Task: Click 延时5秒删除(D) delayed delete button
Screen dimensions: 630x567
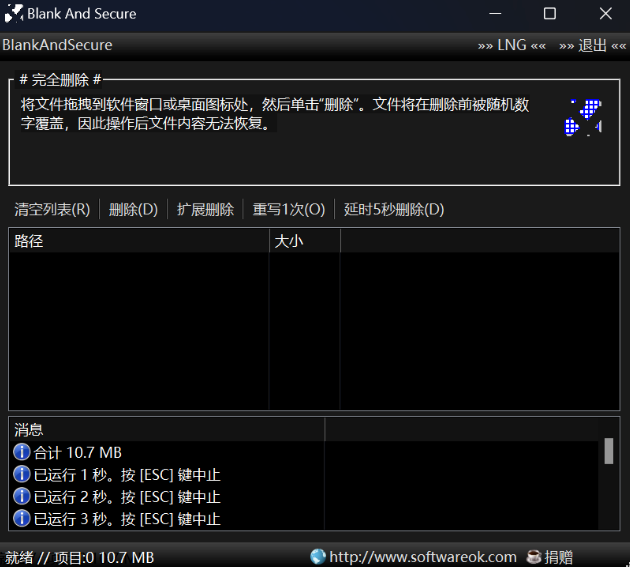Action: click(394, 209)
